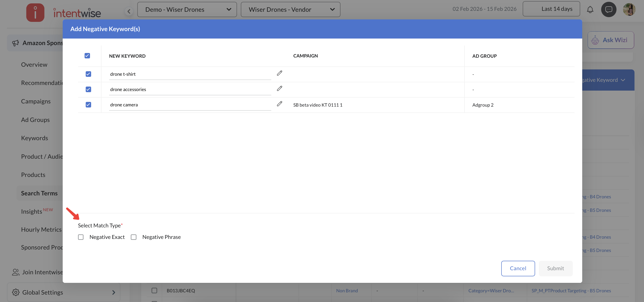Go to Keywords in the sidebar
Screen dimensions: 644x302
[x=34, y=138]
